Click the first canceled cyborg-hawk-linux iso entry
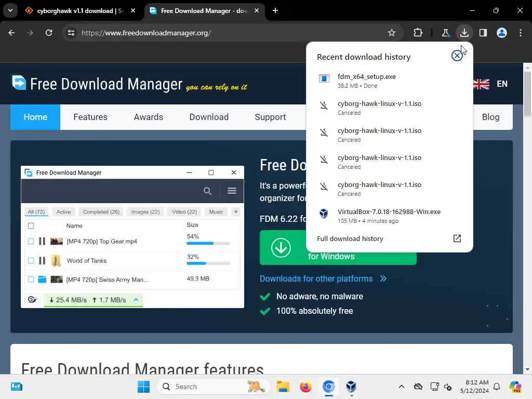Image resolution: width=532 pixels, height=399 pixels. click(x=389, y=108)
